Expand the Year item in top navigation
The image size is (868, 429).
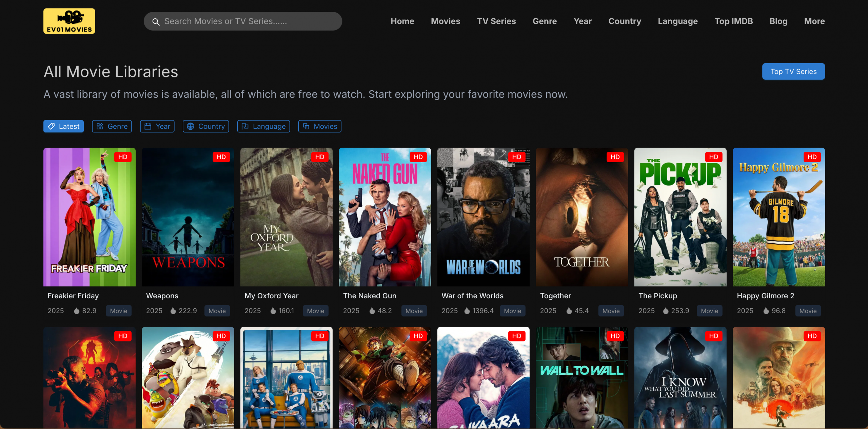coord(583,21)
